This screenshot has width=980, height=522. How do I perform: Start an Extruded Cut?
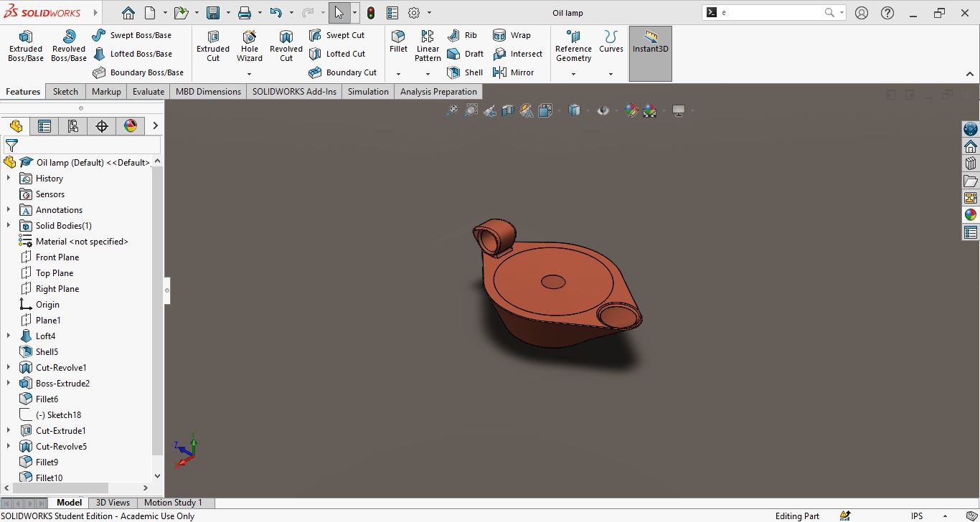[213, 46]
